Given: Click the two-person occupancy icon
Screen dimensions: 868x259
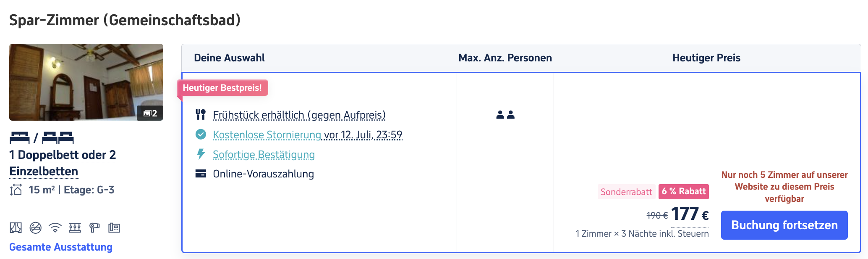Looking at the screenshot, I should click(505, 115).
